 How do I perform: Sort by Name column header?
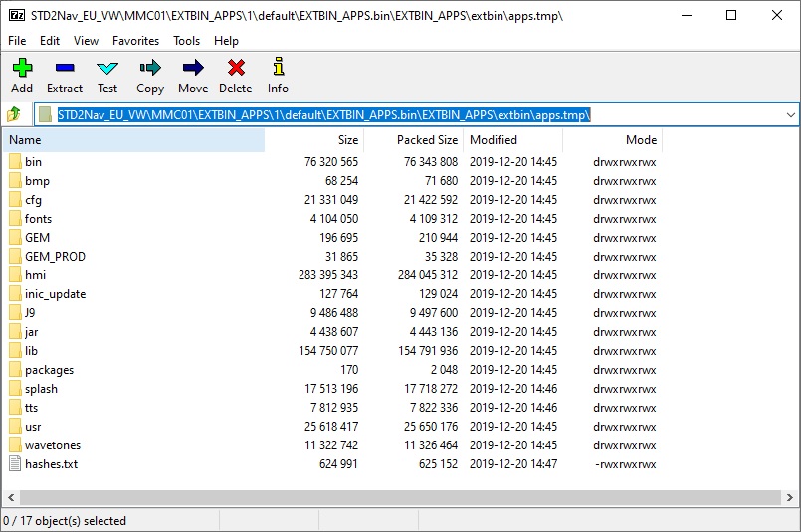26,140
